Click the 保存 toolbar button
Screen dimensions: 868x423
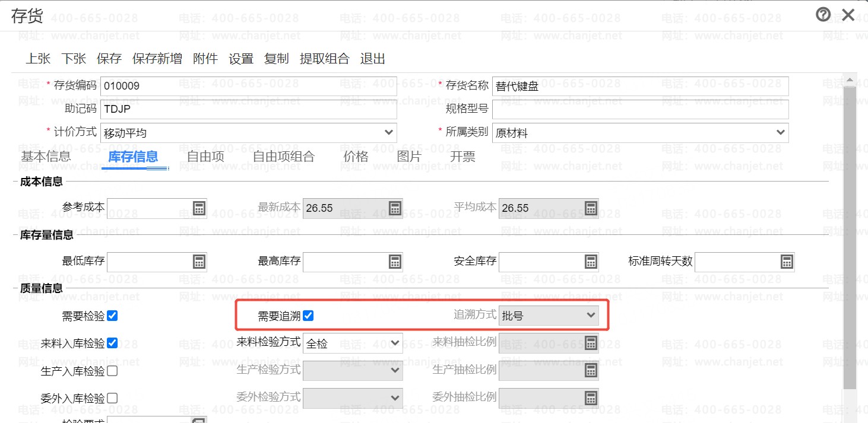(x=109, y=59)
